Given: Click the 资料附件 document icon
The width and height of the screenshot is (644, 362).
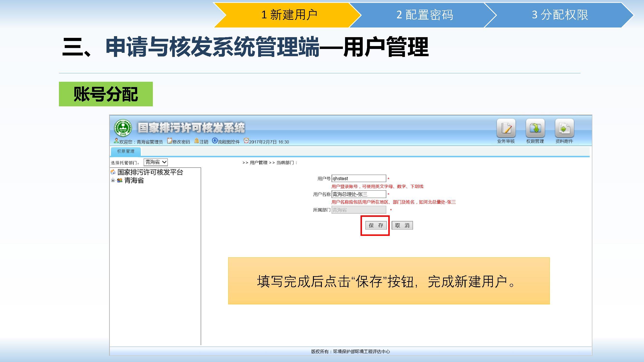Looking at the screenshot, I should pos(564,128).
